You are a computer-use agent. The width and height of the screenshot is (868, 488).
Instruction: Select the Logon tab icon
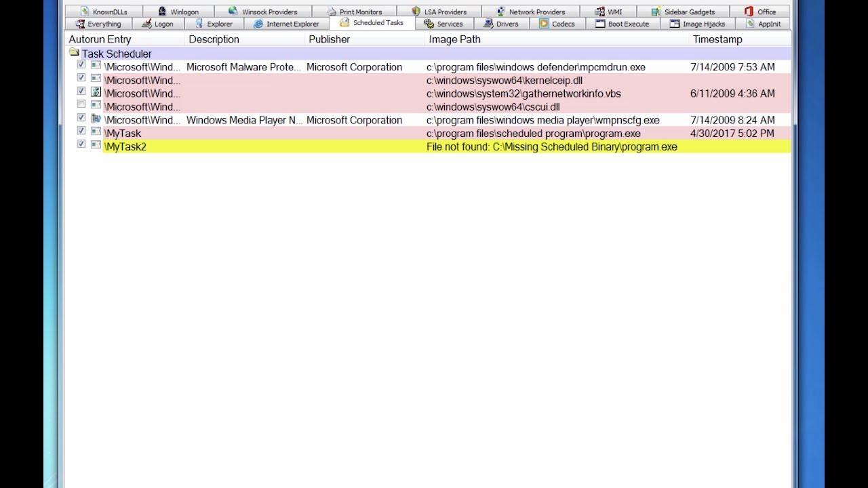146,24
